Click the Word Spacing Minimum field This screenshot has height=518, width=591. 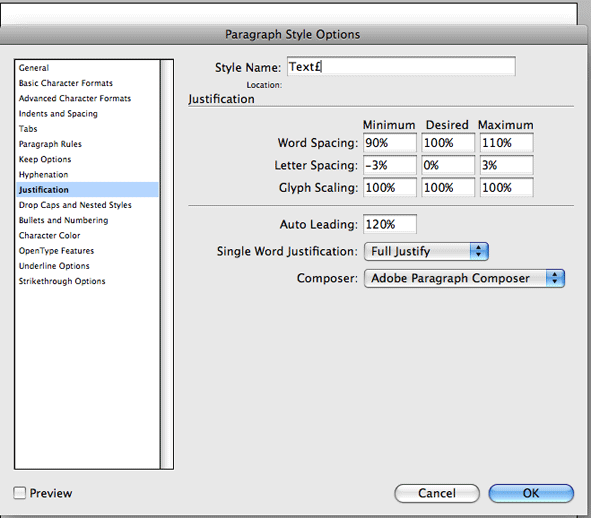390,143
